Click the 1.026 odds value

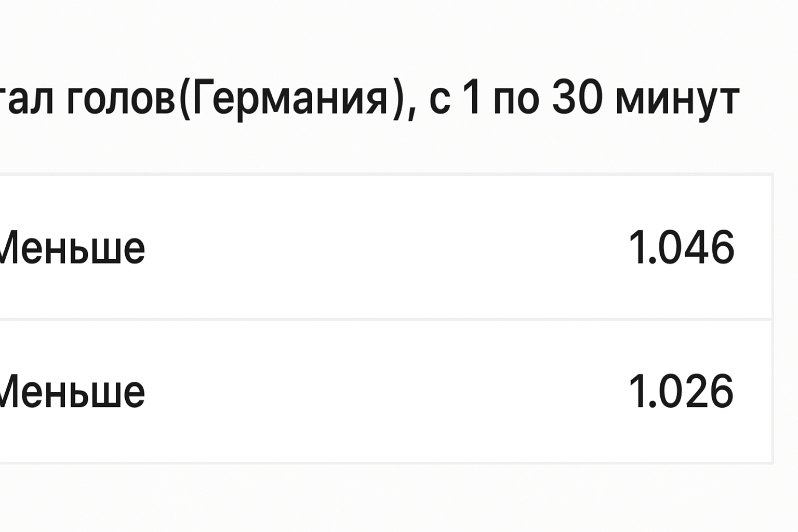pyautogui.click(x=681, y=392)
